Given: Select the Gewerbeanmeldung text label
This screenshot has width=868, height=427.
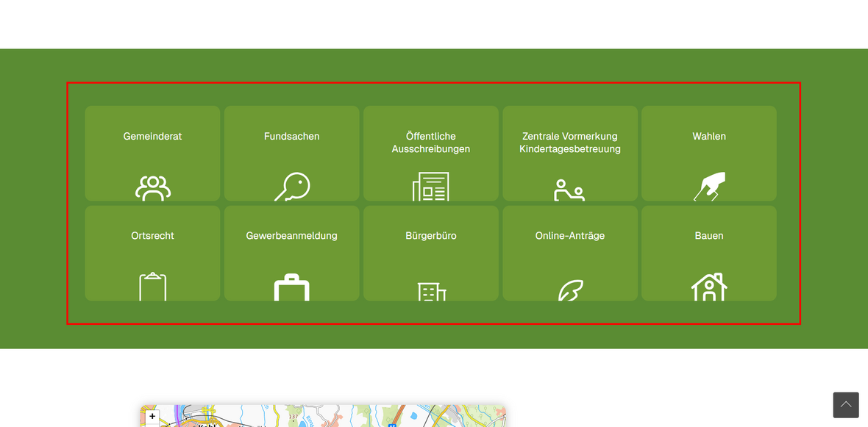Looking at the screenshot, I should (291, 236).
